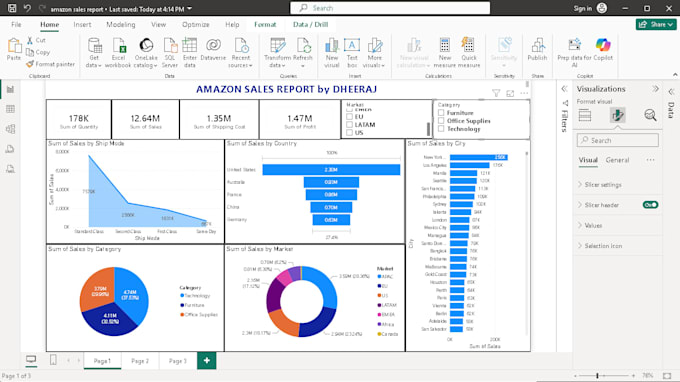Create a New measure

click(x=445, y=53)
